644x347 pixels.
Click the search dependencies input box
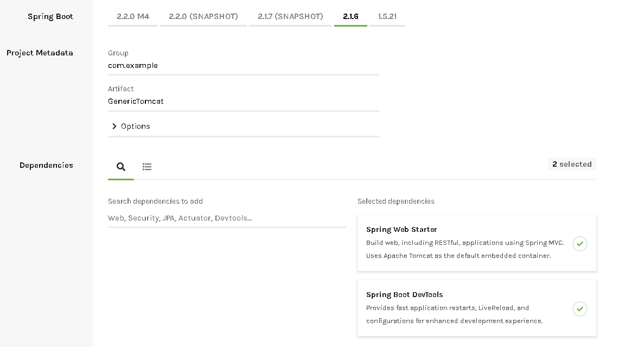click(227, 218)
